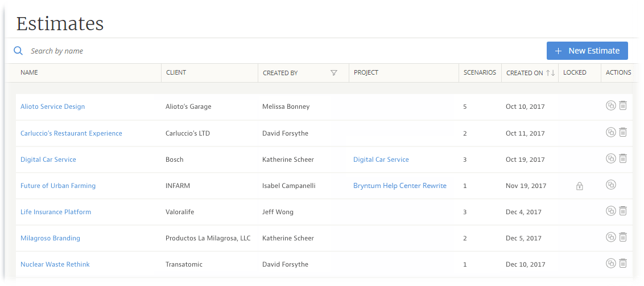Click the Dec 10, 2017 date
The width and height of the screenshot is (644, 286).
525,264
